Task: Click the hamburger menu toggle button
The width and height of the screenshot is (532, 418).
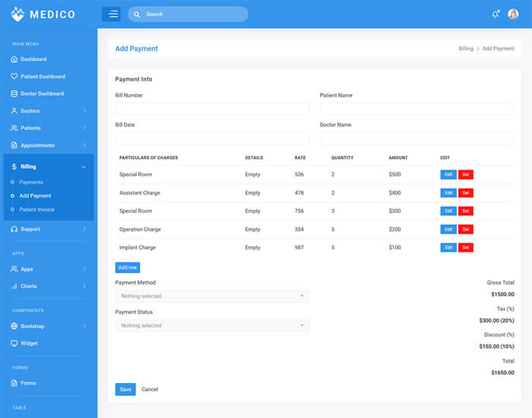Action: tap(111, 14)
